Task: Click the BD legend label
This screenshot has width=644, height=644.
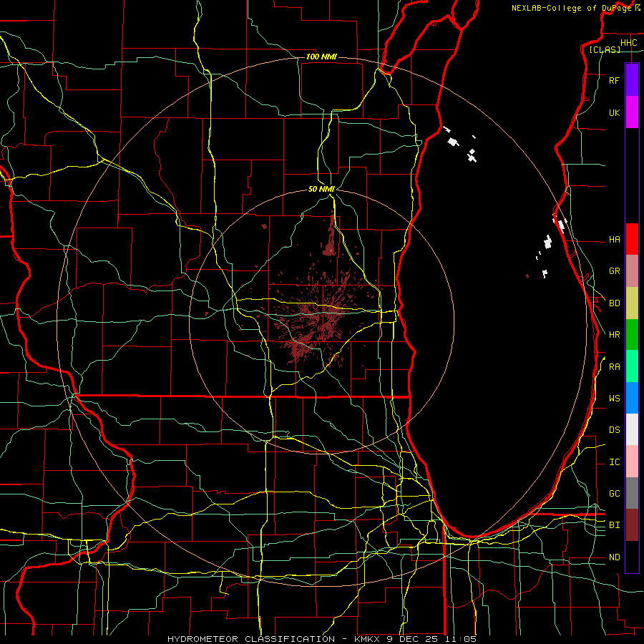Action: tap(614, 303)
